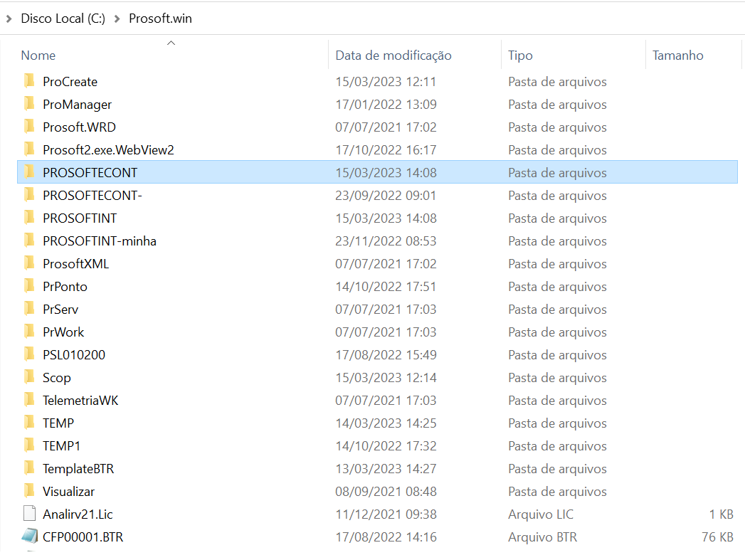The image size is (745, 560).
Task: Sort by Data de modificação column header
Action: tap(393, 56)
